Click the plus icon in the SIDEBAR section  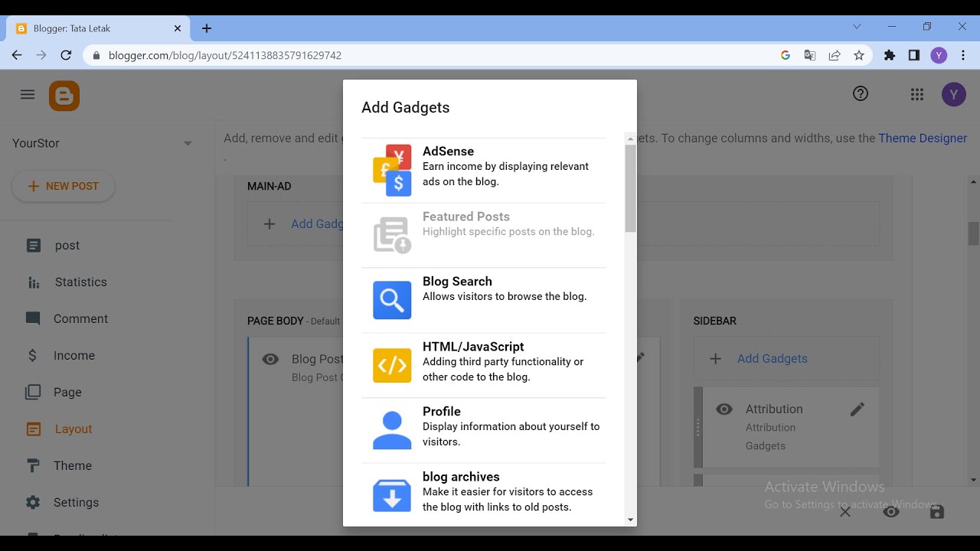click(x=716, y=358)
